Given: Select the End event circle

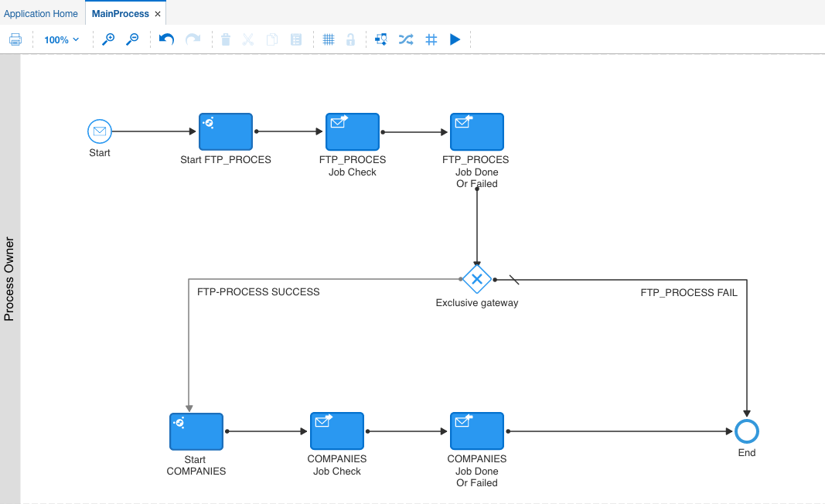Looking at the screenshot, I should (747, 431).
